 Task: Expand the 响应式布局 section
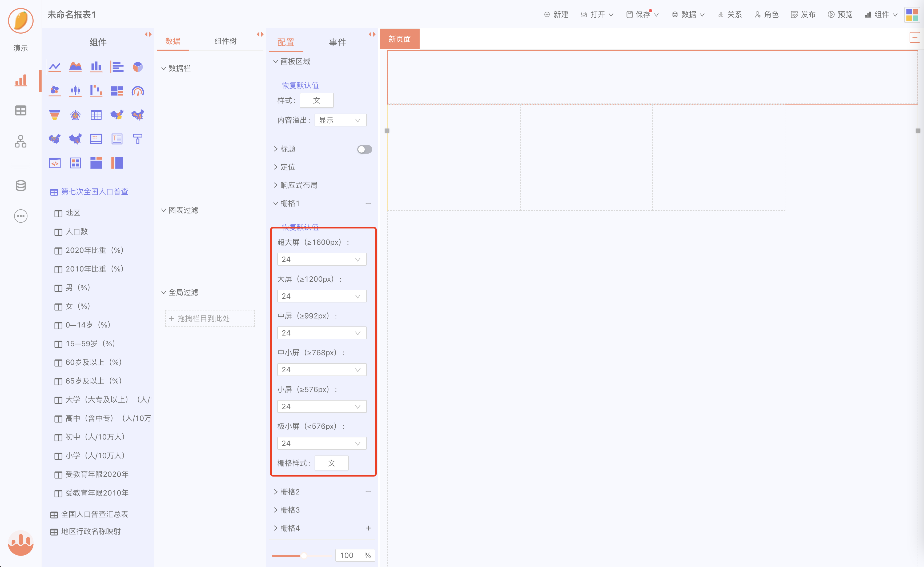tap(295, 185)
